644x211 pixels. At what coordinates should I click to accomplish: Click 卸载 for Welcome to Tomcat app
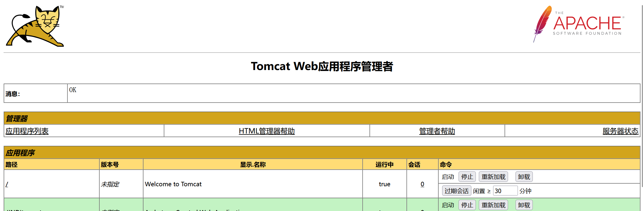524,177
